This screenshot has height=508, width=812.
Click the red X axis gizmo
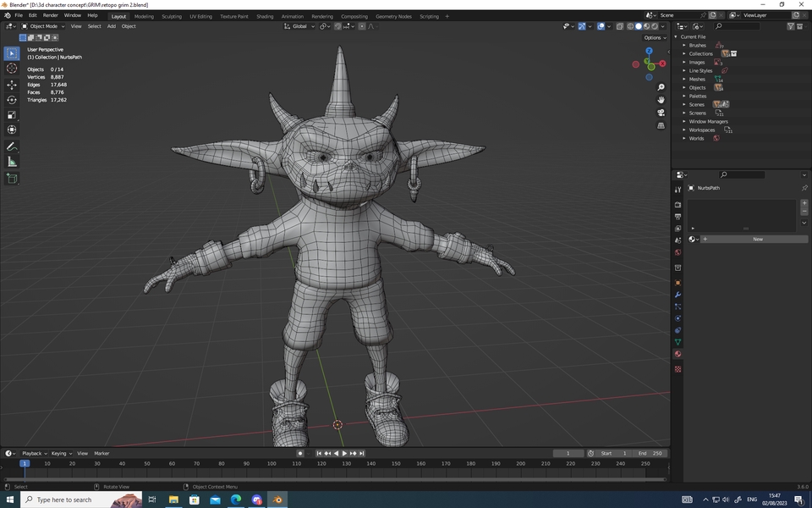662,63
